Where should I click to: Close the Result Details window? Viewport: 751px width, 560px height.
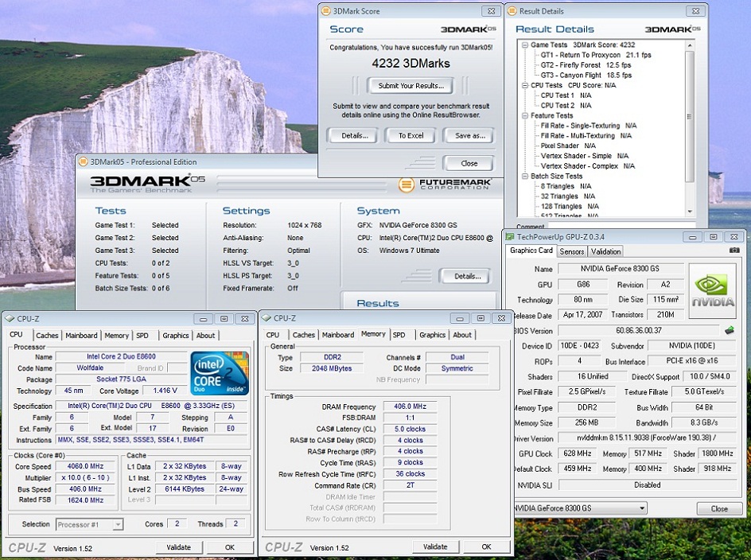point(695,11)
